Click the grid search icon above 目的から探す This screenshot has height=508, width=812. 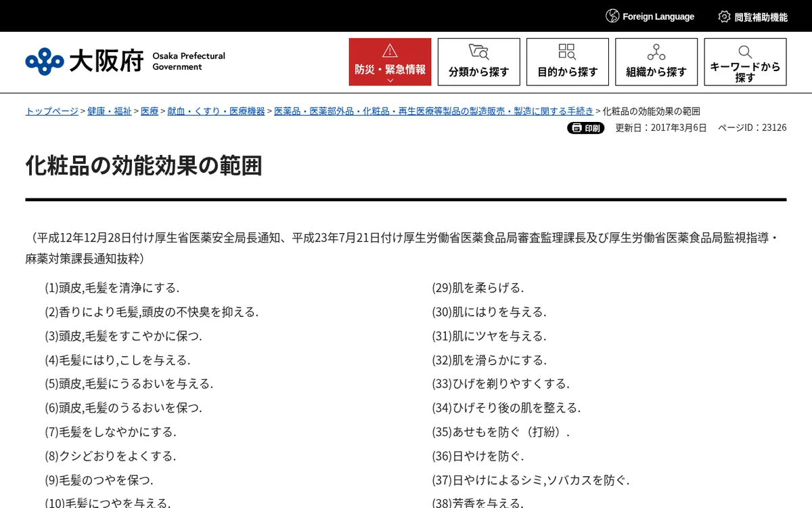pyautogui.click(x=567, y=51)
